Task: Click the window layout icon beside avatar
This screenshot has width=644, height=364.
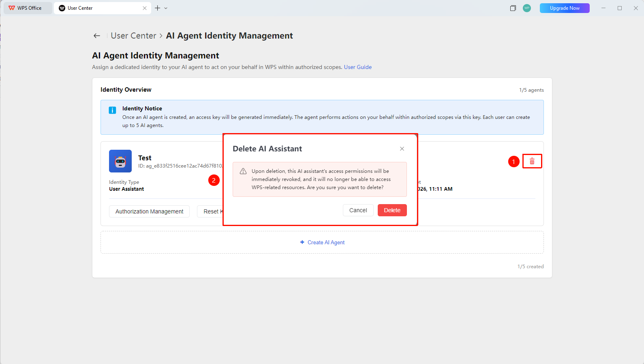Action: click(513, 8)
